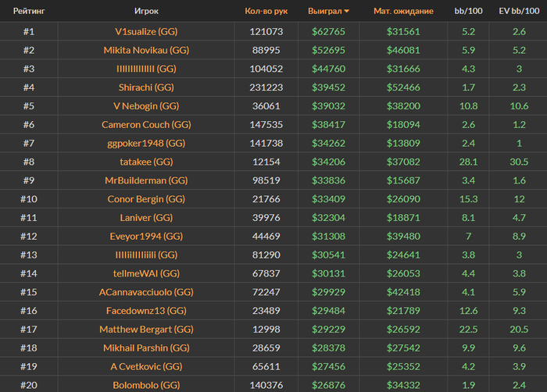
Task: Open Conor Bergin (GG) profile
Action: click(x=146, y=199)
